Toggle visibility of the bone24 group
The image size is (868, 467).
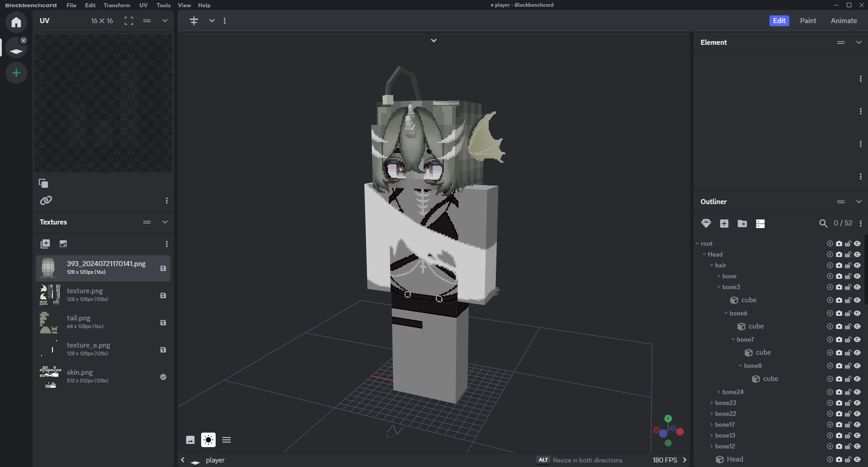[857, 392]
